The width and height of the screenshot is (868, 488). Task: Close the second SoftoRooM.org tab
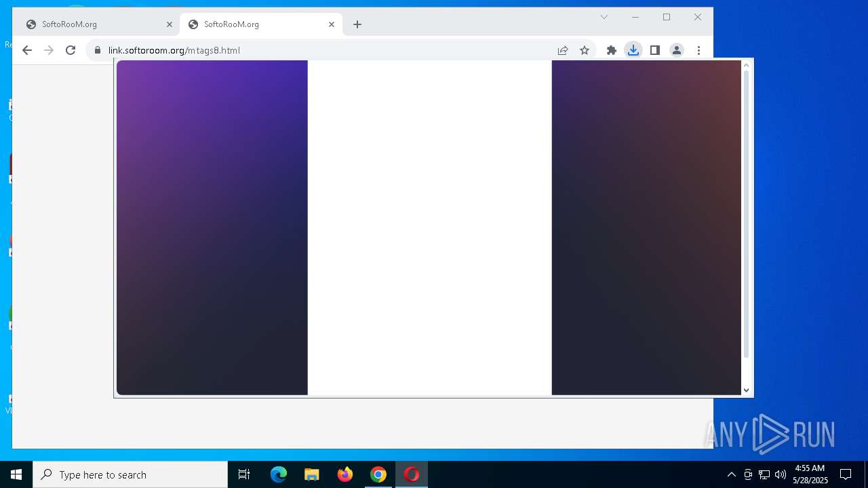click(332, 24)
